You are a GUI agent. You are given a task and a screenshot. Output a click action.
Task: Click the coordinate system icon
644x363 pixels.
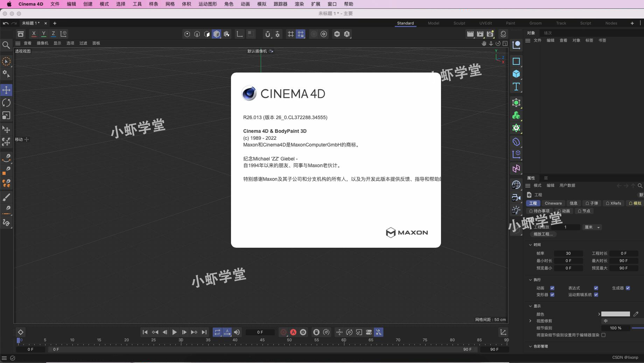[x=64, y=34]
